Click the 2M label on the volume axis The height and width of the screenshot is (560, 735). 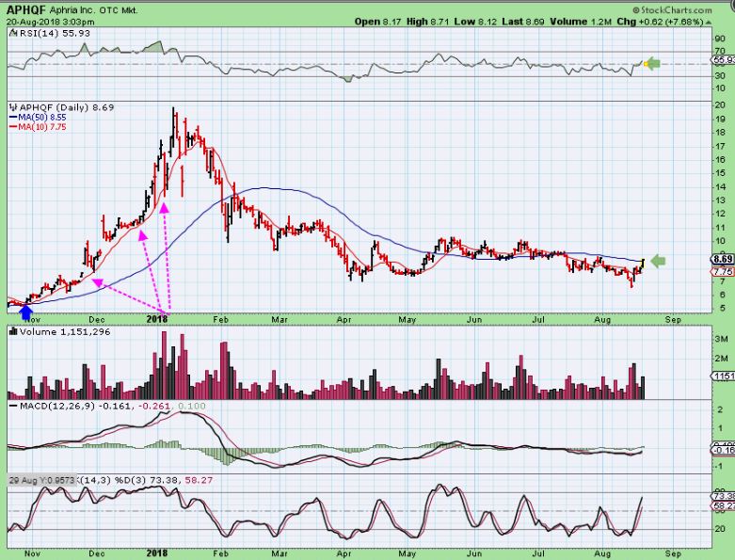click(x=721, y=358)
